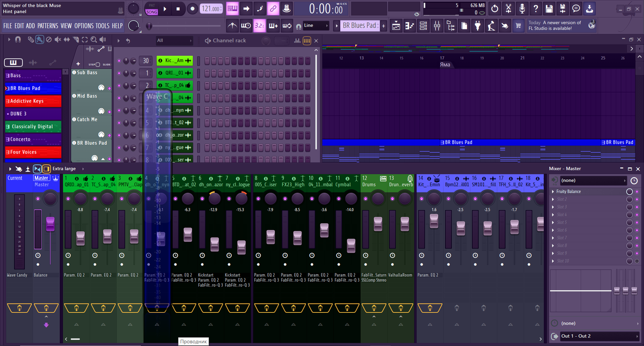Image resolution: width=644 pixels, height=346 pixels.
Task: Open the Out 1 - Out 2 output dropdown
Action: click(599, 336)
